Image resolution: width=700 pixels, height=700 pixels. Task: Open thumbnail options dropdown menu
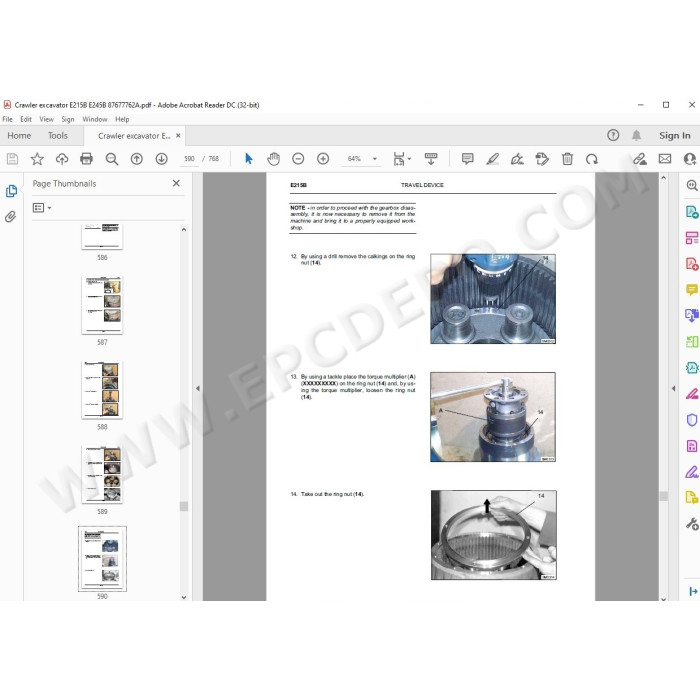(42, 208)
